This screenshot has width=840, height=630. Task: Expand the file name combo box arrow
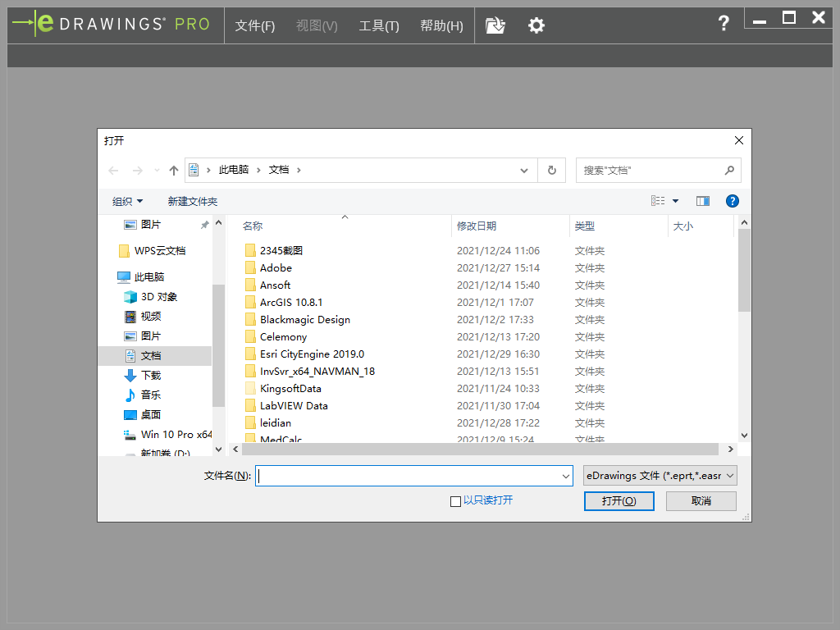tap(566, 476)
